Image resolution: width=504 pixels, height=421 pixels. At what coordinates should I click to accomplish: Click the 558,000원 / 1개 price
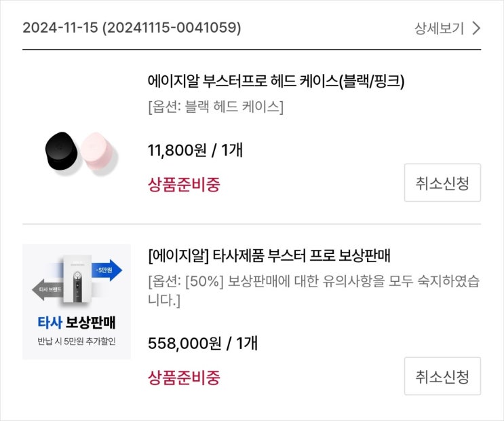tap(202, 344)
